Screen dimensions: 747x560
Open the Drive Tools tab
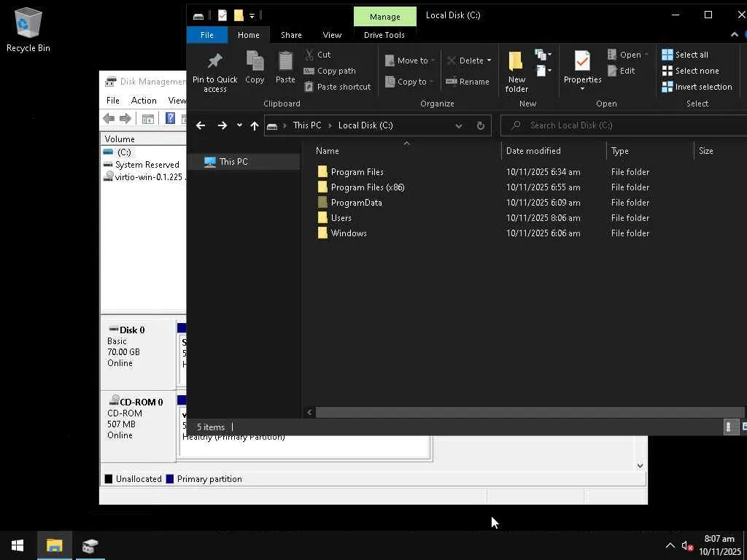[x=384, y=35]
